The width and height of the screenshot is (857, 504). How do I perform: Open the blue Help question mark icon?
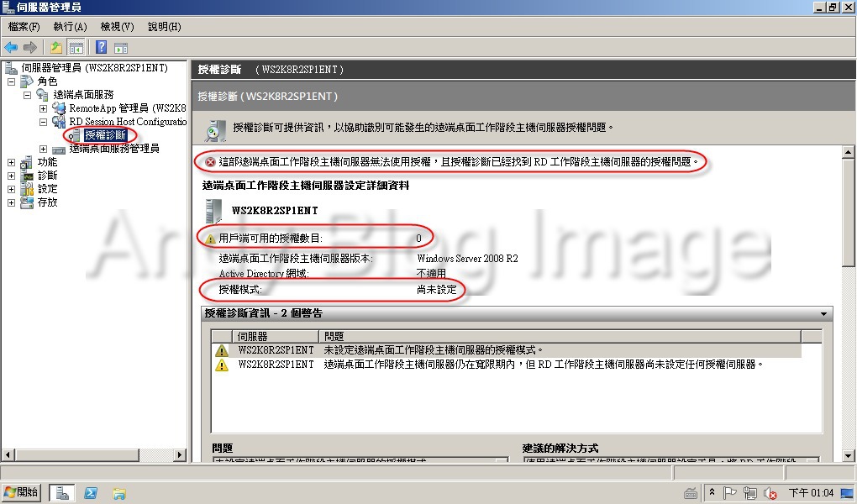click(101, 47)
